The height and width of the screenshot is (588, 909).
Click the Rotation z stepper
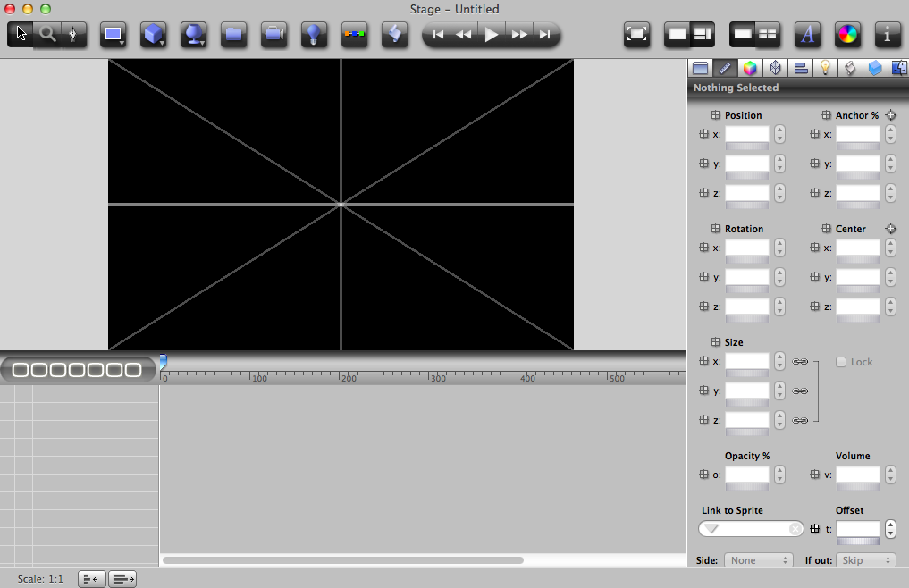tap(779, 307)
